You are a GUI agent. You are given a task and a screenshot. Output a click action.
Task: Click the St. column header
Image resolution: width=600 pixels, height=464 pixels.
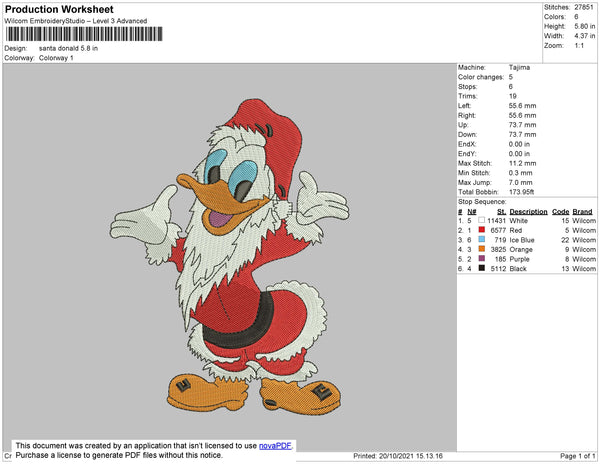pyautogui.click(x=502, y=212)
